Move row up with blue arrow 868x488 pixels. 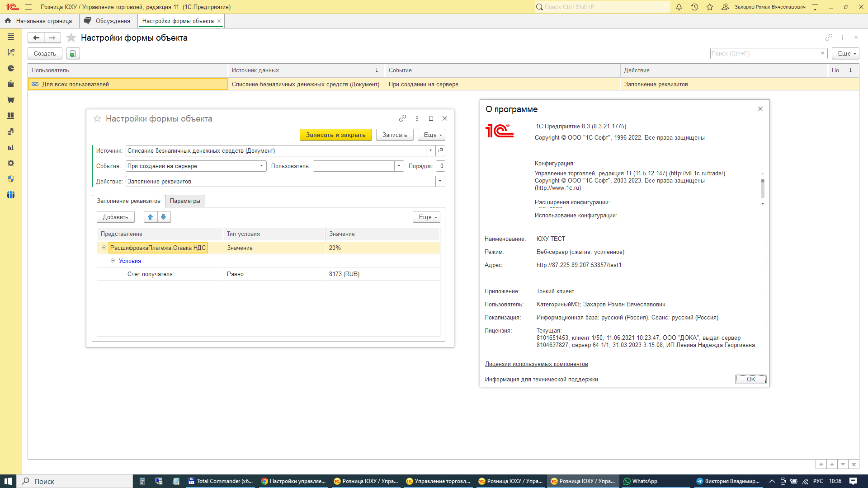[x=151, y=217]
